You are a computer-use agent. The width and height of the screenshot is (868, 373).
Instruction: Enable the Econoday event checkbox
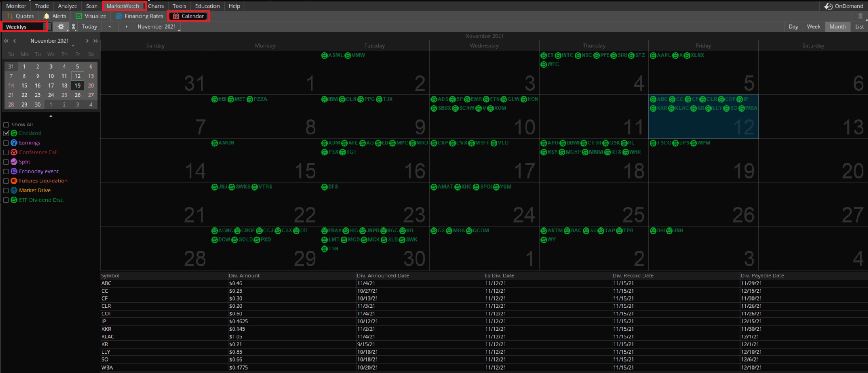coord(6,171)
